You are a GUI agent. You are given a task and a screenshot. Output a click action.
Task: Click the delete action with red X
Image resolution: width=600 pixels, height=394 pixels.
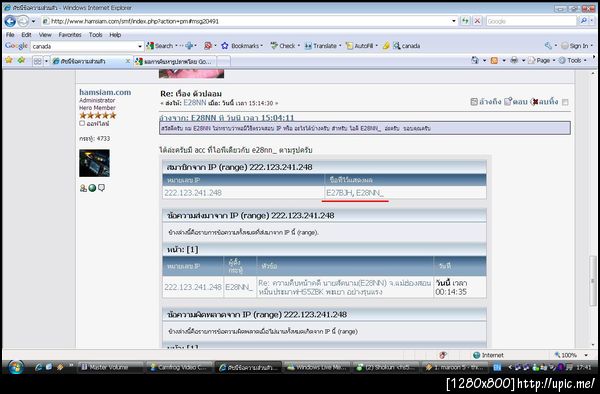[x=544, y=101]
